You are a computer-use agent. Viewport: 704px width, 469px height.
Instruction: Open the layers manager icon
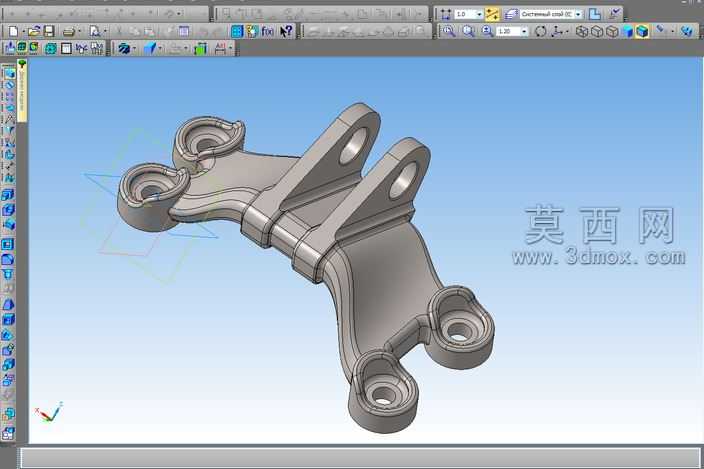[x=511, y=14]
